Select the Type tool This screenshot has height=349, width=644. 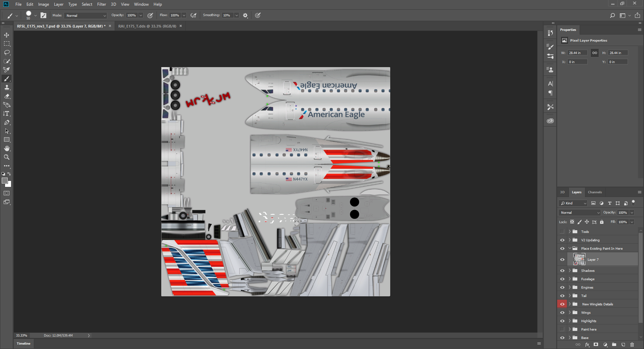click(7, 113)
